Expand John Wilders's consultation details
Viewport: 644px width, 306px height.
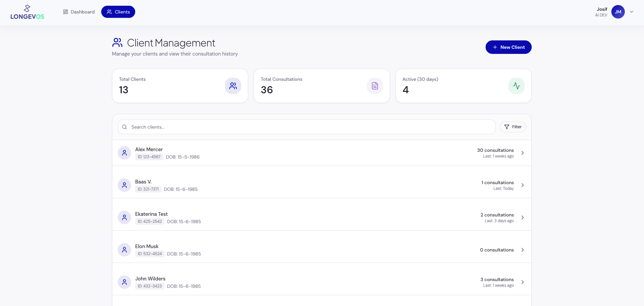tap(522, 282)
